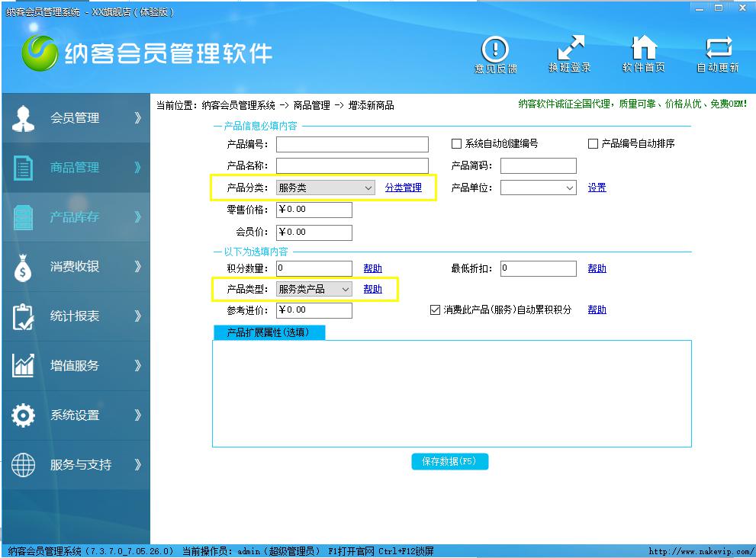756x558 pixels.
Task: Click the 分类管理 link
Action: click(403, 188)
